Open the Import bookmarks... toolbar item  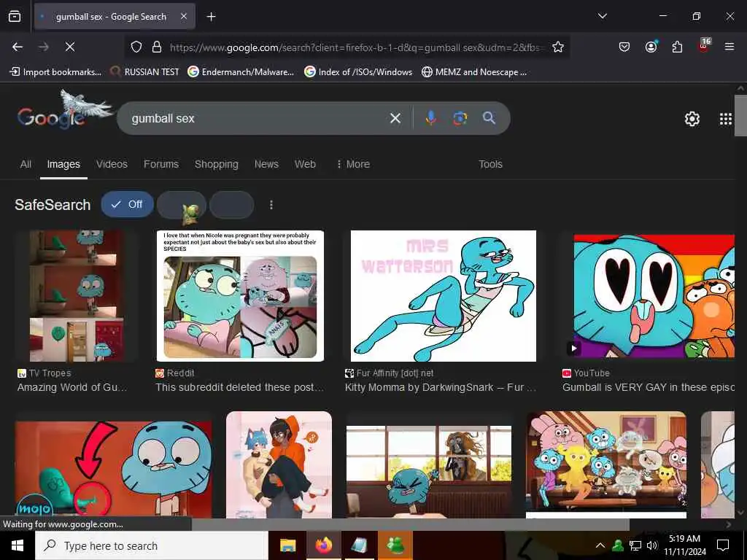point(55,72)
